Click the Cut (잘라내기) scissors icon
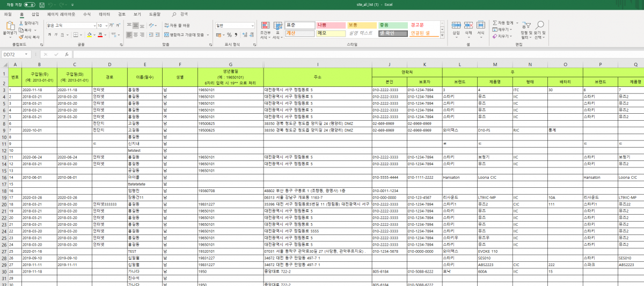The height and width of the screenshot is (286, 644). pos(21,24)
